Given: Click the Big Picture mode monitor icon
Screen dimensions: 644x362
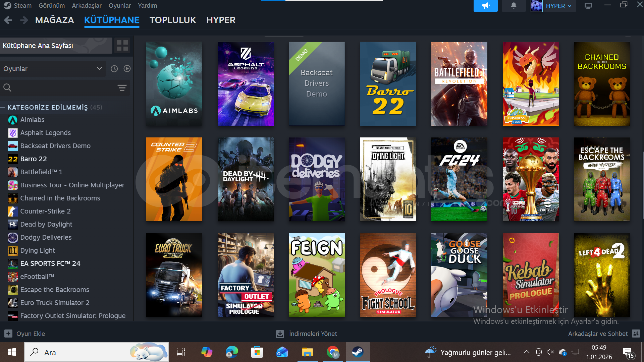Looking at the screenshot, I should tap(588, 6).
